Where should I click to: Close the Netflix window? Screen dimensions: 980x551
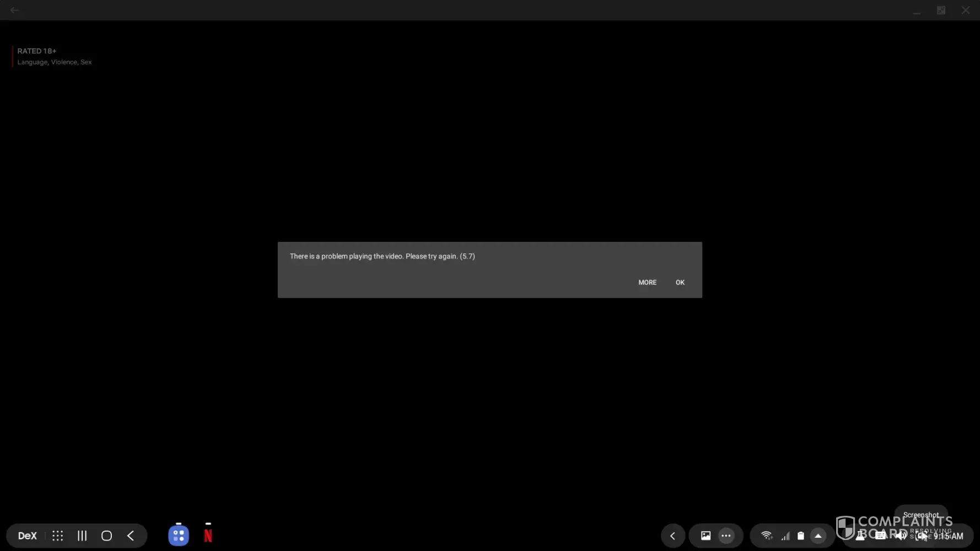(966, 10)
